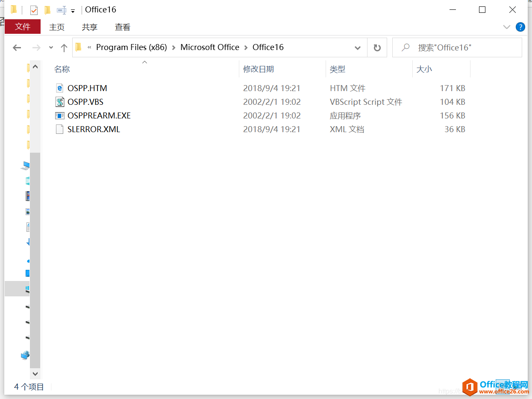Select the Videos filmstrip icon in navigation pane

tap(28, 196)
